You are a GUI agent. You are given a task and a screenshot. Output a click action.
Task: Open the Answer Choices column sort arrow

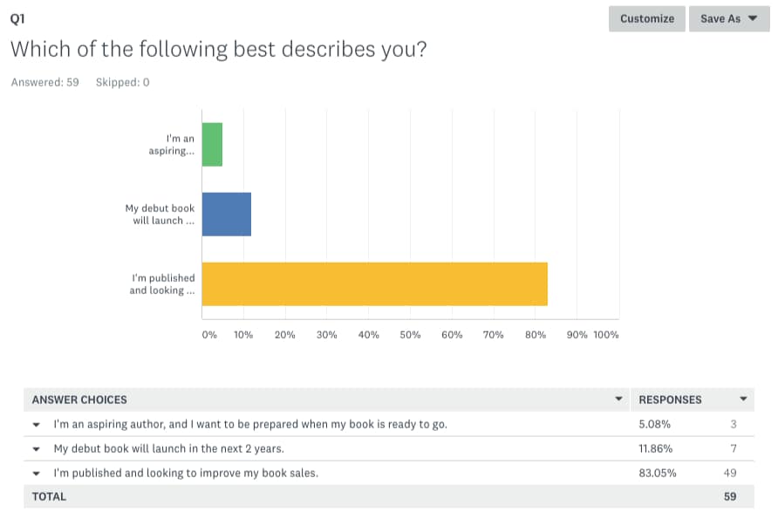pyautogui.click(x=618, y=399)
